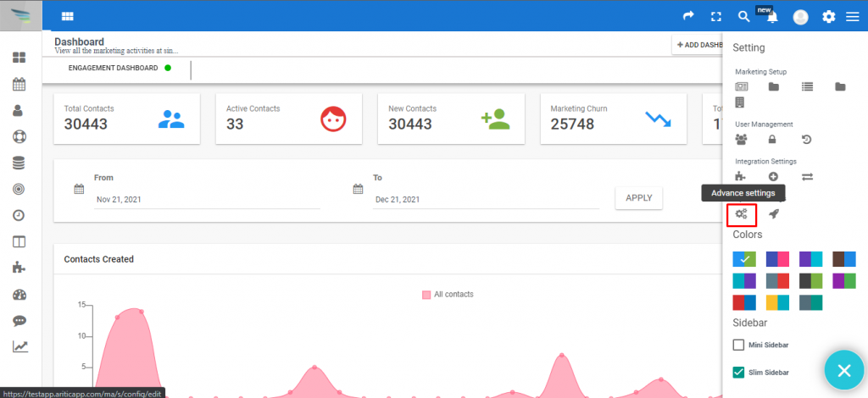Open the apps grid icon in the top bar
The height and width of the screenshot is (398, 868).
68,17
